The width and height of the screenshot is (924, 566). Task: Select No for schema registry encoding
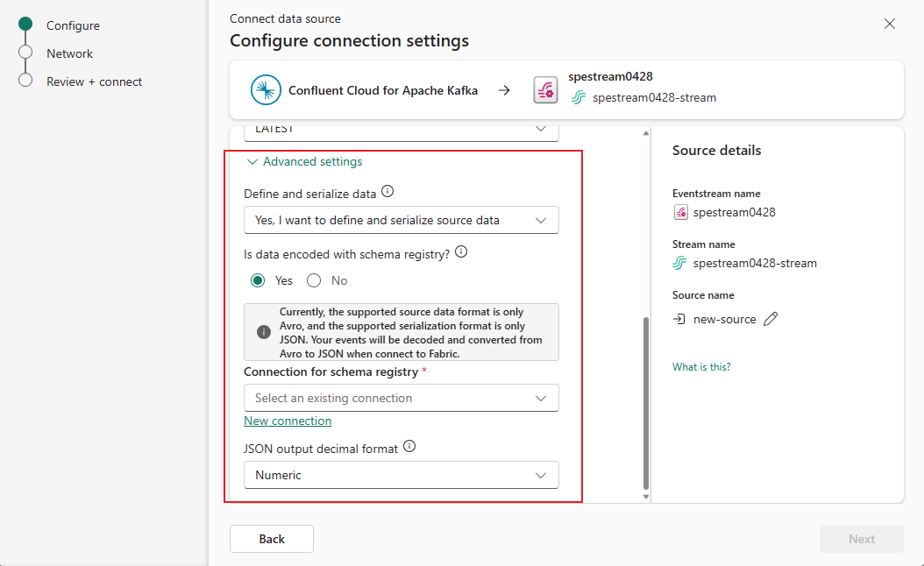tap(313, 279)
